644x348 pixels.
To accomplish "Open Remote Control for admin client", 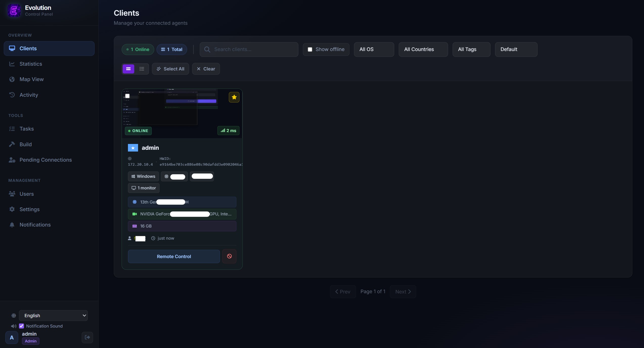I will click(174, 256).
